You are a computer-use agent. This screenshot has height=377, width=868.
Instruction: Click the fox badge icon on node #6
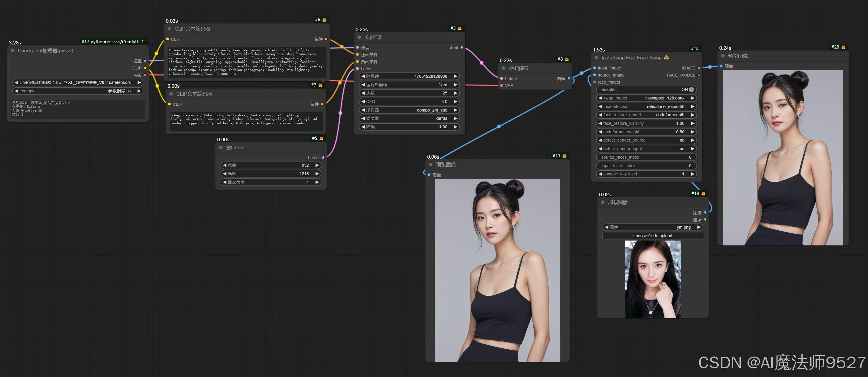(x=324, y=20)
